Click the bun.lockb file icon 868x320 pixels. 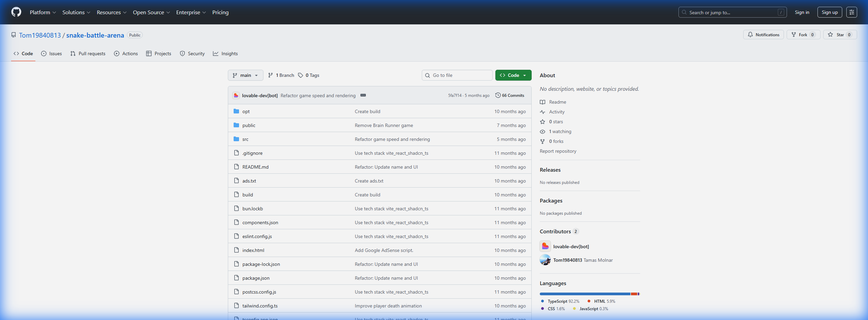pos(236,209)
